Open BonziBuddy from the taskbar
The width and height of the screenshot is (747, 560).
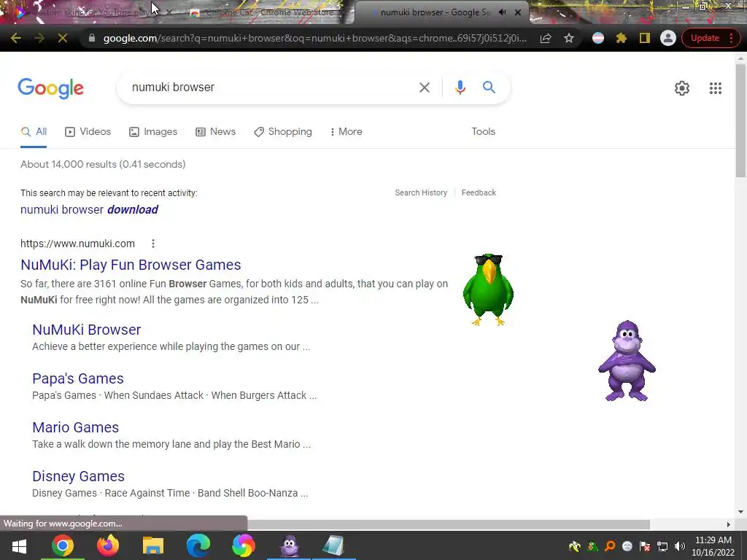coord(289,545)
